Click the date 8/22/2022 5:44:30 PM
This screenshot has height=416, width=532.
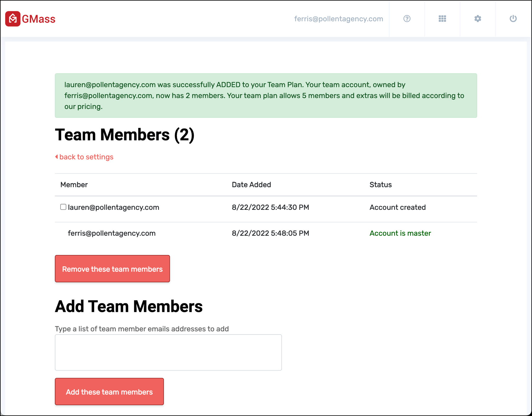(x=270, y=207)
